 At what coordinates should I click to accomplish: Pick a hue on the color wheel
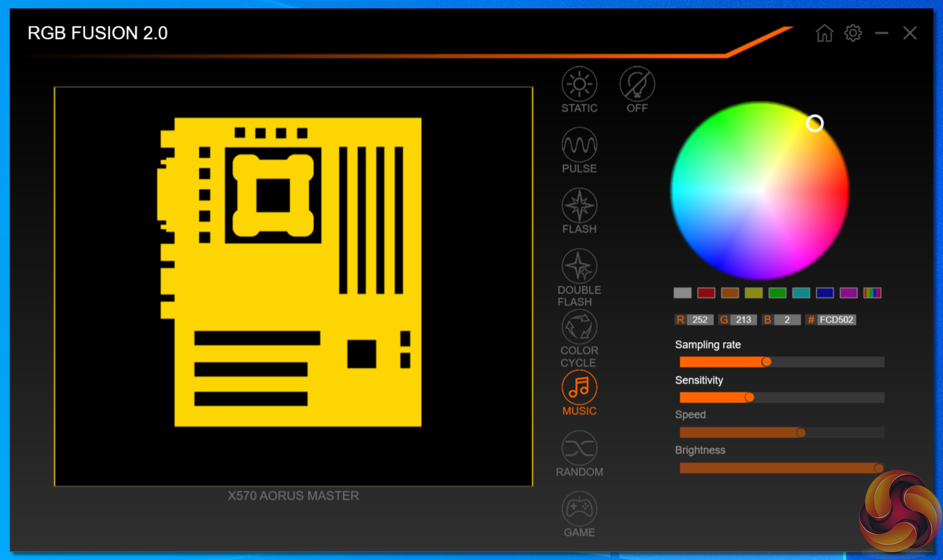(x=760, y=191)
